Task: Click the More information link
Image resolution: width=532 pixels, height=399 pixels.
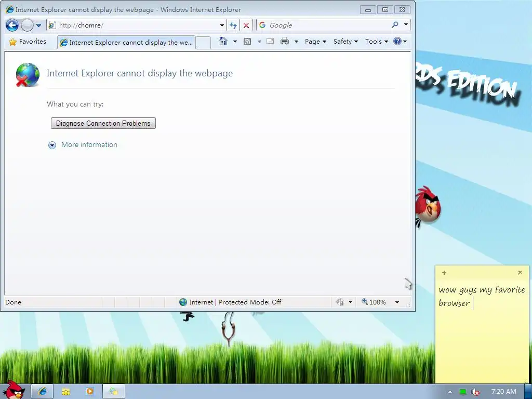Action: [x=89, y=144]
